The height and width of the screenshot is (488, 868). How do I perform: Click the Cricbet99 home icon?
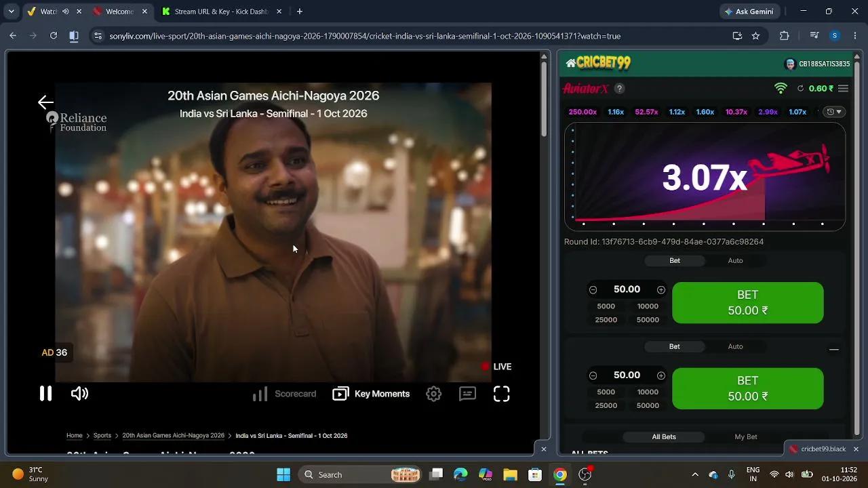click(x=570, y=63)
